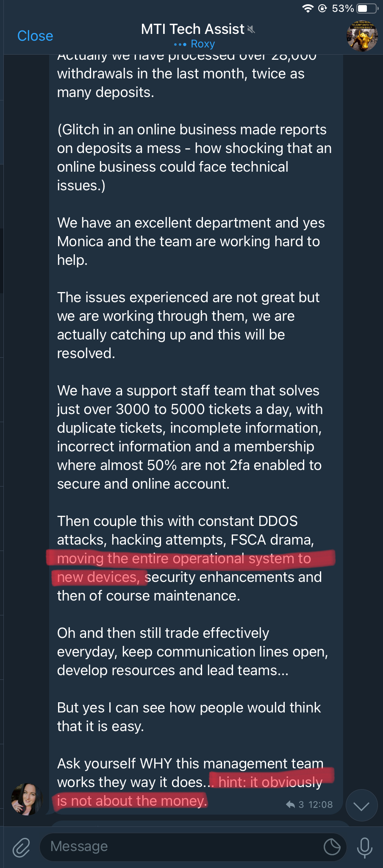Screen dimensions: 383x868
Task: Open MTI Tech Assist chat info
Action: 193,29
